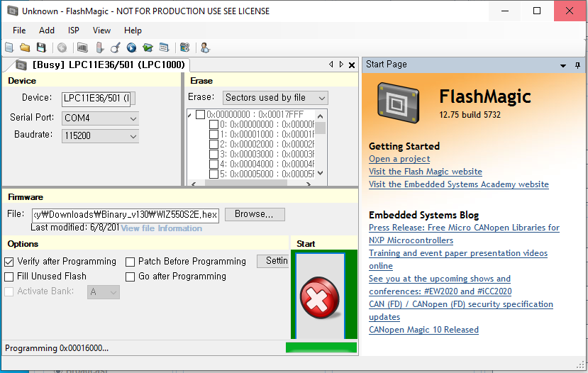
Task: Enable Go after Programming checkbox
Action: tap(130, 277)
